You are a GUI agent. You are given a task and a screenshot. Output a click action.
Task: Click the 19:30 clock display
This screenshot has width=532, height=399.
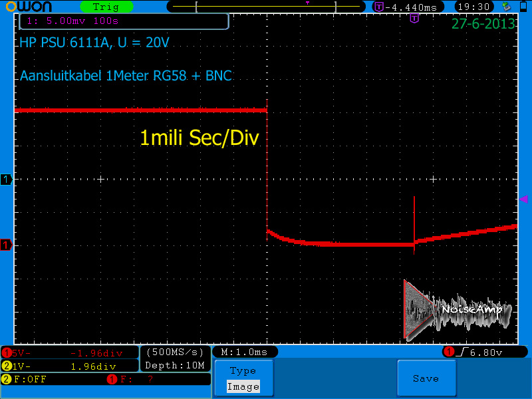click(x=473, y=7)
